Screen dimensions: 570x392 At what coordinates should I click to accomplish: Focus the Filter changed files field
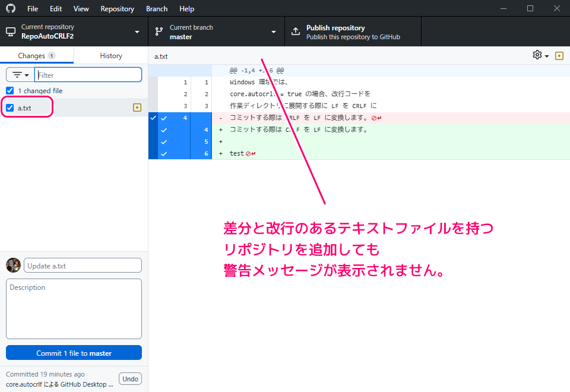(88, 75)
